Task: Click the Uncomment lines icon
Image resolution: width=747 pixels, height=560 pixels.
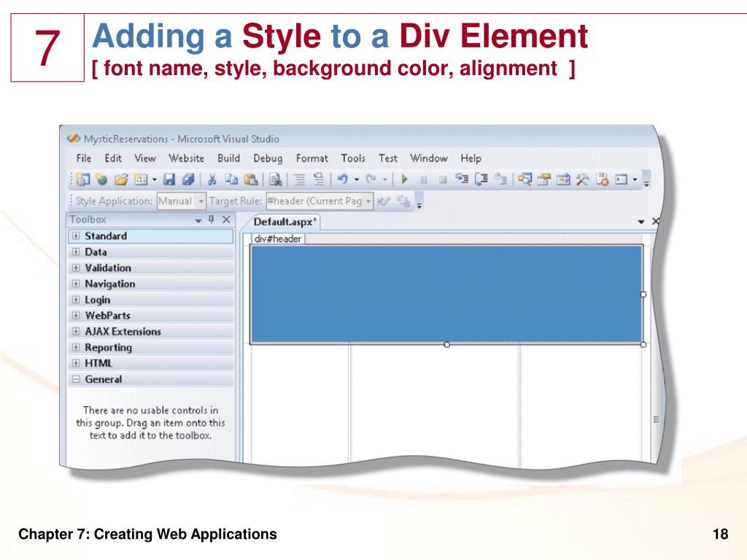Action: click(x=318, y=179)
